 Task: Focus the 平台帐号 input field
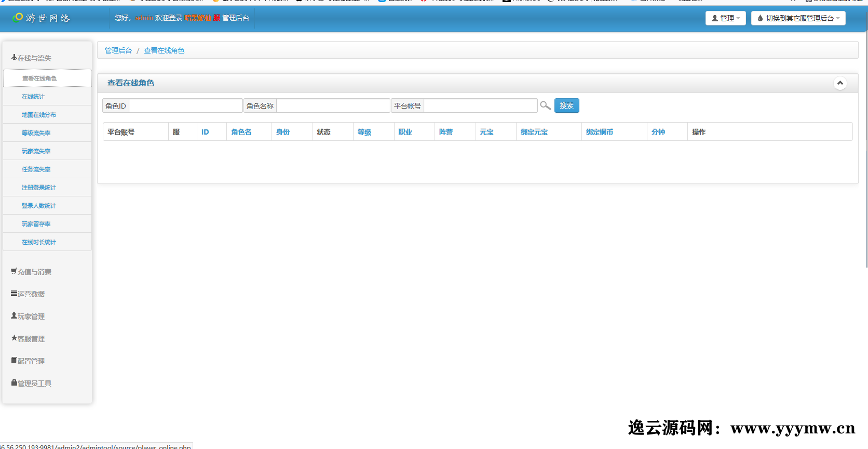(480, 105)
